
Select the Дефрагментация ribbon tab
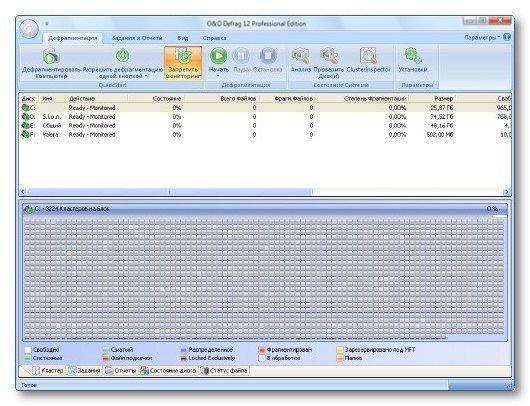coord(73,38)
